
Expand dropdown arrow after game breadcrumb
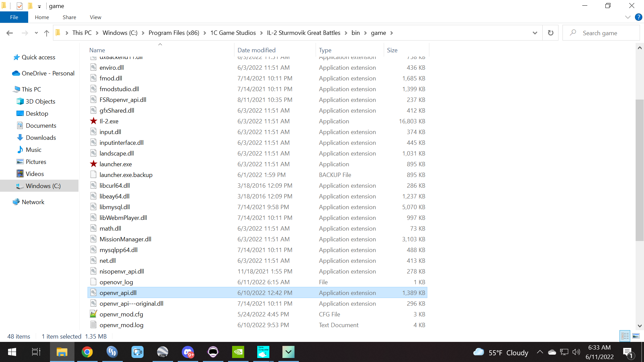pyautogui.click(x=391, y=33)
